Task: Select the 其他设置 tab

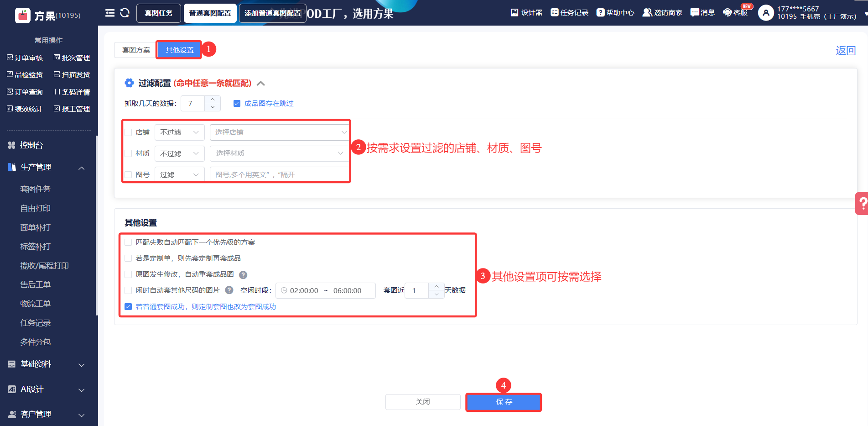Action: [179, 50]
